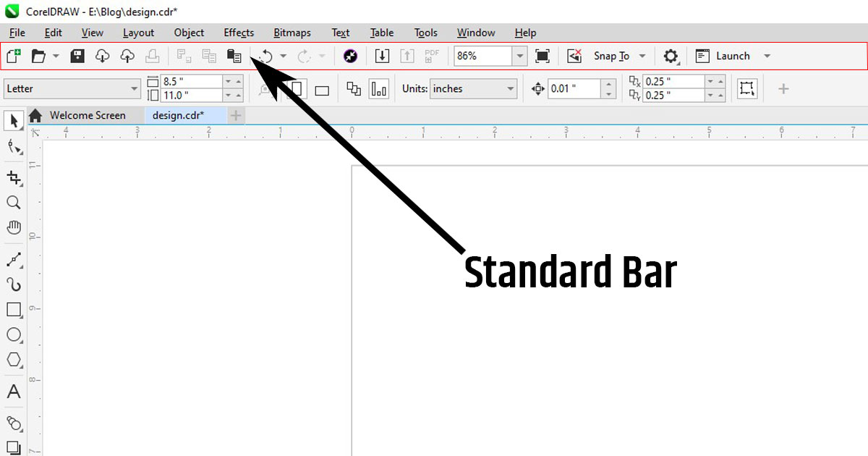Choose the Ellipse tool
This screenshot has height=456, width=868.
(13, 334)
